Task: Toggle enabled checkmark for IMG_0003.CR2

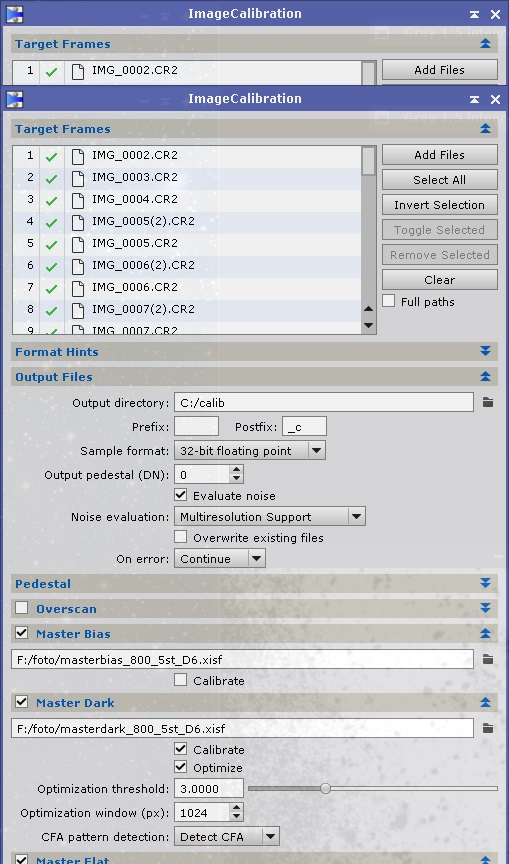Action: pyautogui.click(x=52, y=178)
